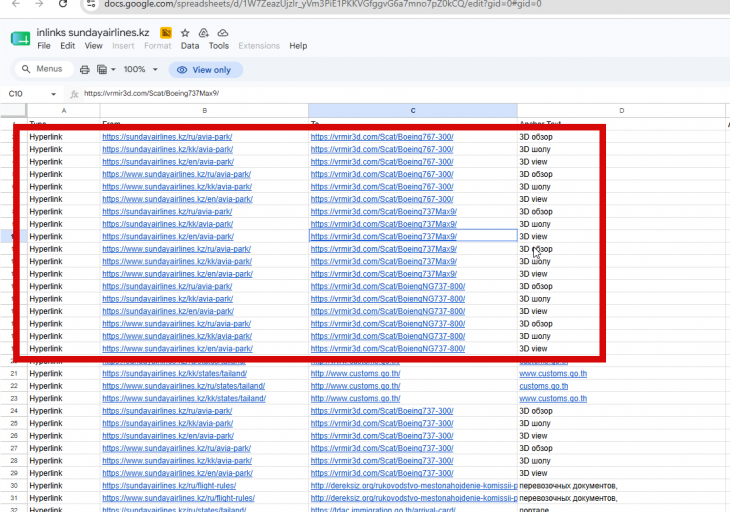
Task: Click the filter views table icon
Action: pyautogui.click(x=101, y=69)
